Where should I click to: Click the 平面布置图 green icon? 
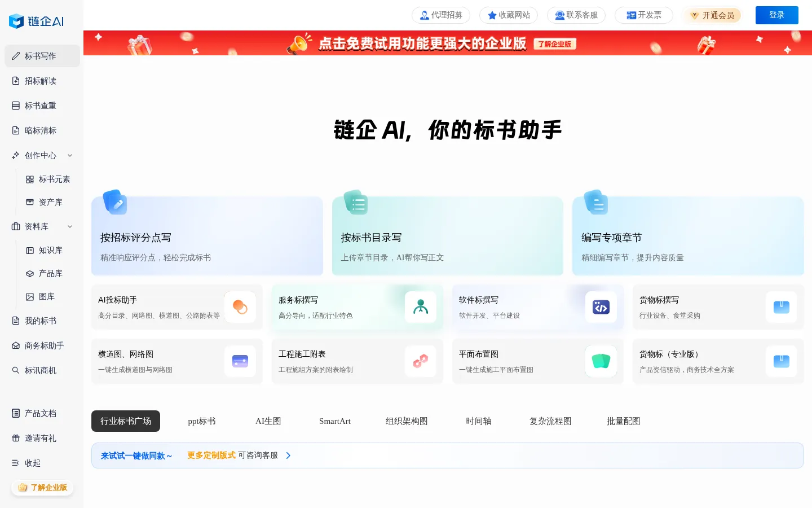pyautogui.click(x=601, y=361)
